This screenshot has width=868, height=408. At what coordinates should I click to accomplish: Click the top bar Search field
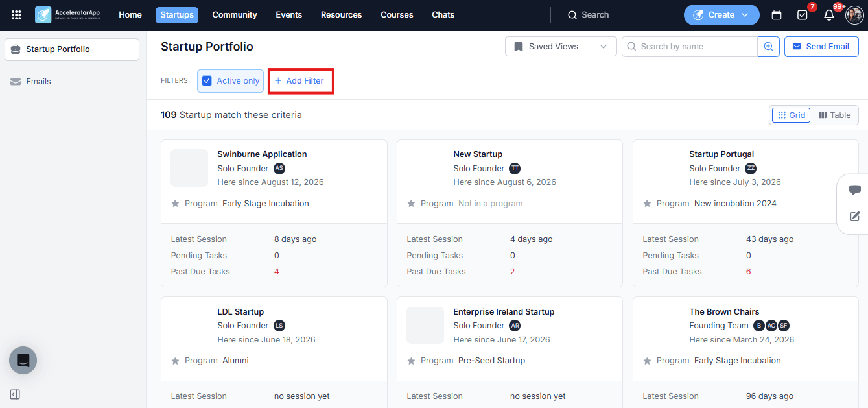click(589, 15)
